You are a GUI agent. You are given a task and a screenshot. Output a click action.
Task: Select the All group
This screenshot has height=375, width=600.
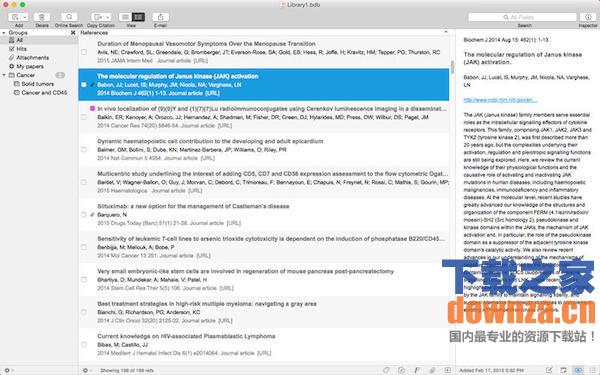[39, 40]
